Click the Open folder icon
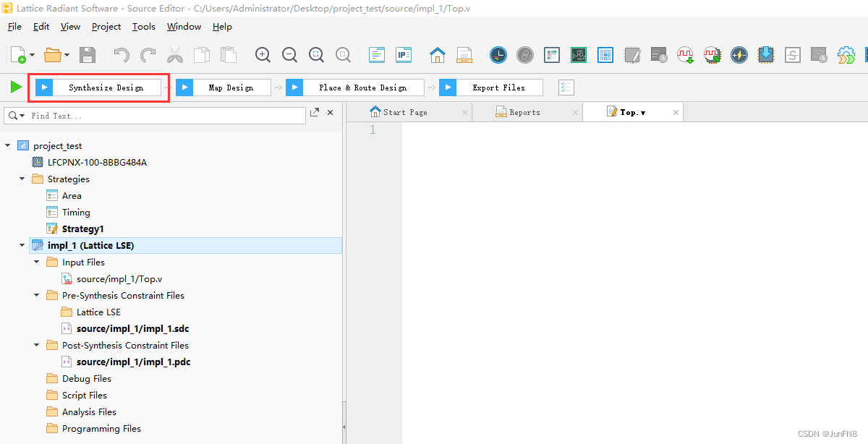The width and height of the screenshot is (868, 444). [x=53, y=54]
